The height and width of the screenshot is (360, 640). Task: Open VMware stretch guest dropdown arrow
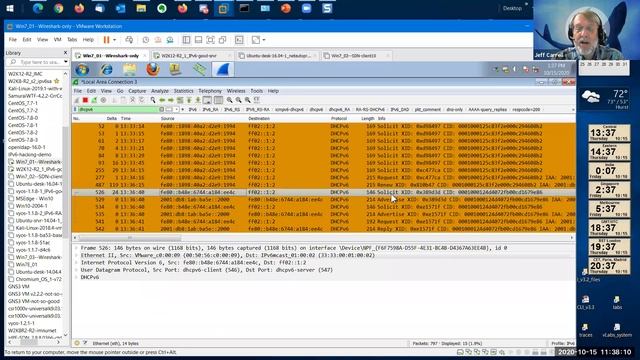pos(264,40)
